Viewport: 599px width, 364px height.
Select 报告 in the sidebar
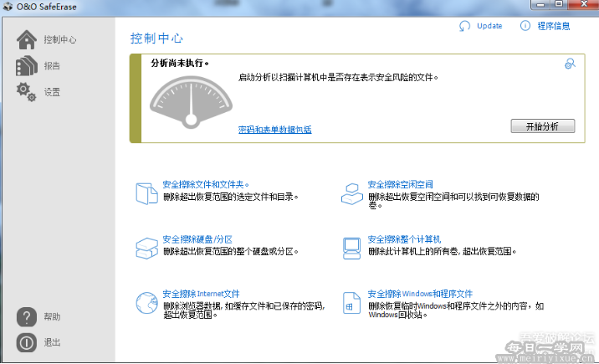click(x=52, y=66)
